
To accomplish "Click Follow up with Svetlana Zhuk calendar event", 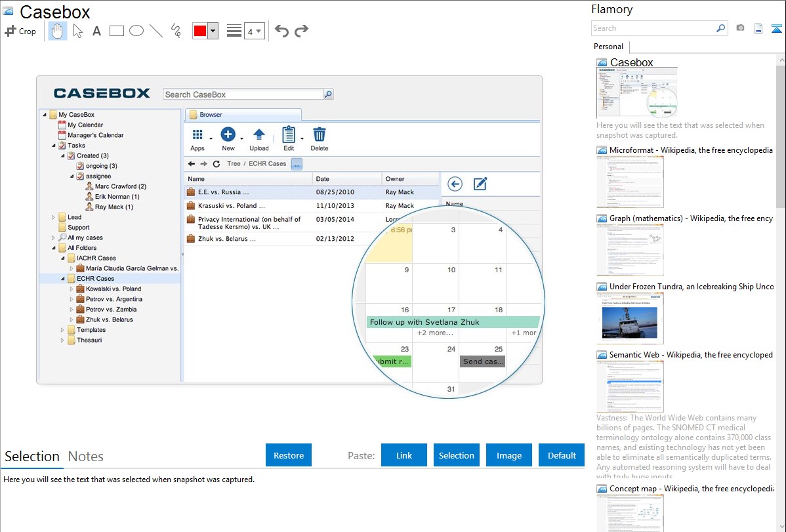I will 453,322.
